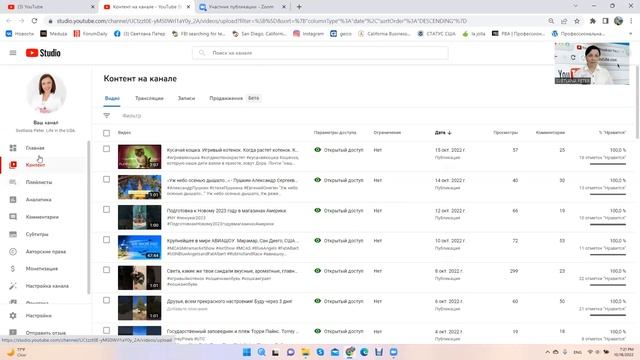640x360 pixels.
Task: Open Microsoft Edge from the taskbar
Action: tap(364, 352)
